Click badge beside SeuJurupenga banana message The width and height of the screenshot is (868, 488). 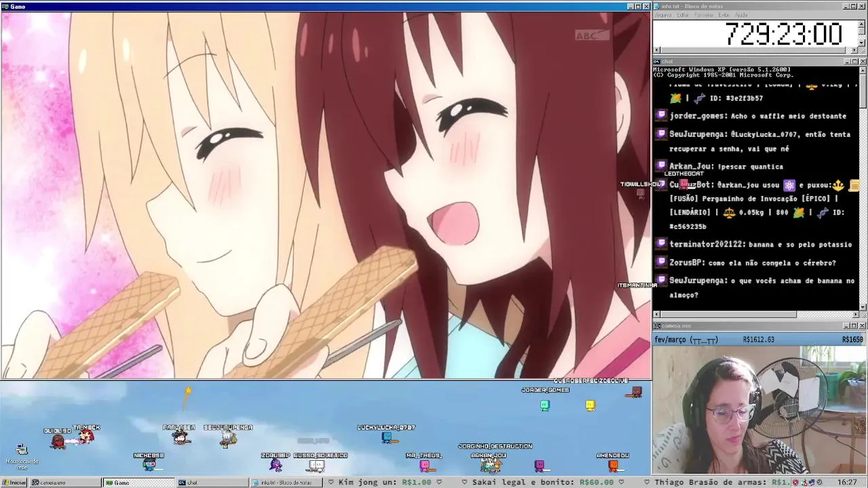coord(662,281)
